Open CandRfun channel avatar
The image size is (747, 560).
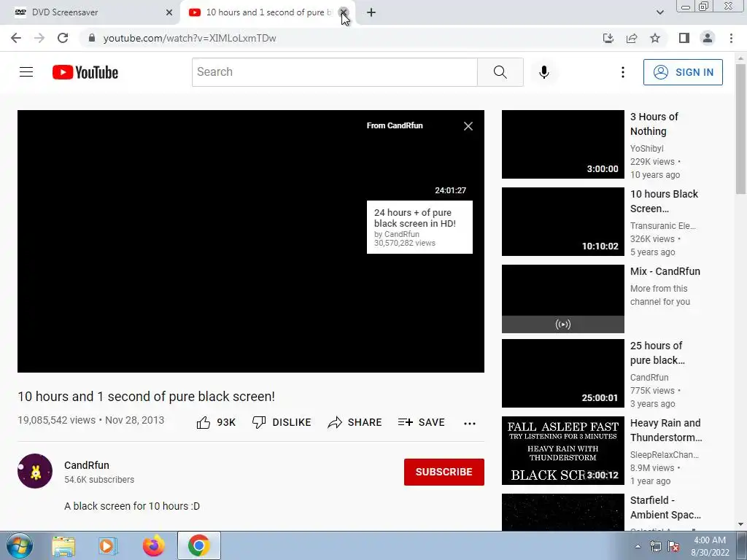point(35,471)
